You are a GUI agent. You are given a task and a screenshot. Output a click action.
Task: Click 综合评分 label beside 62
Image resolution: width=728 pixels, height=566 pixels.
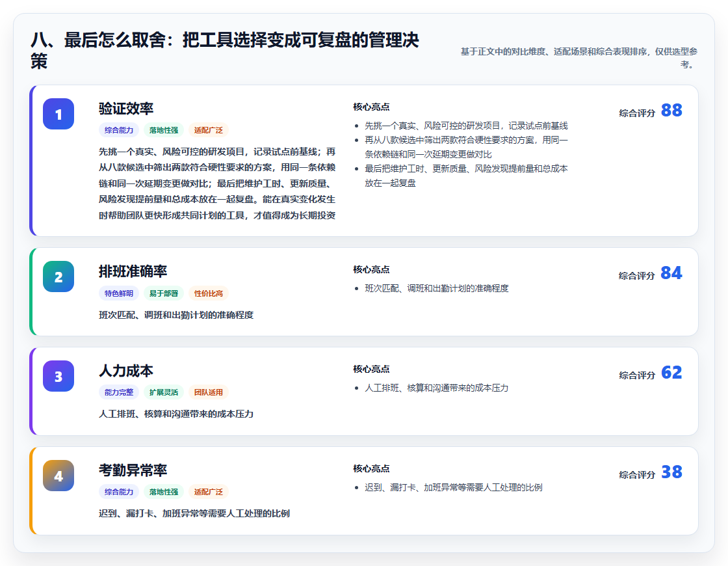[x=637, y=375]
